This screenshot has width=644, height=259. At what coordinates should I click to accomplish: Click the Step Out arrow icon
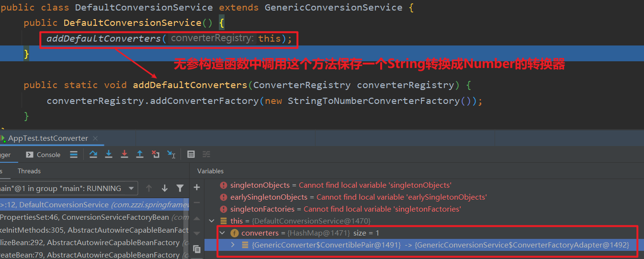pos(140,154)
